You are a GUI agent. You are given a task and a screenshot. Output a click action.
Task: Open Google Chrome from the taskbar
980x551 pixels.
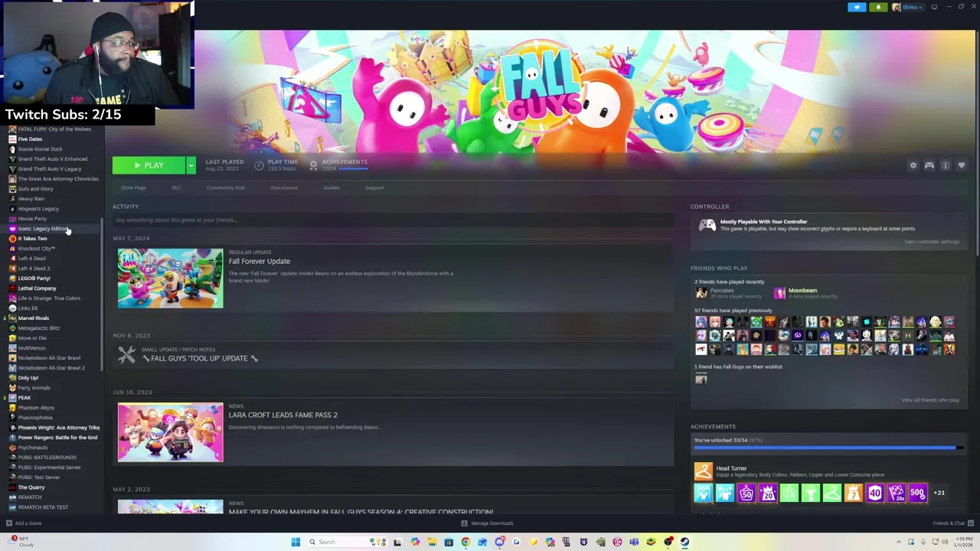465,542
